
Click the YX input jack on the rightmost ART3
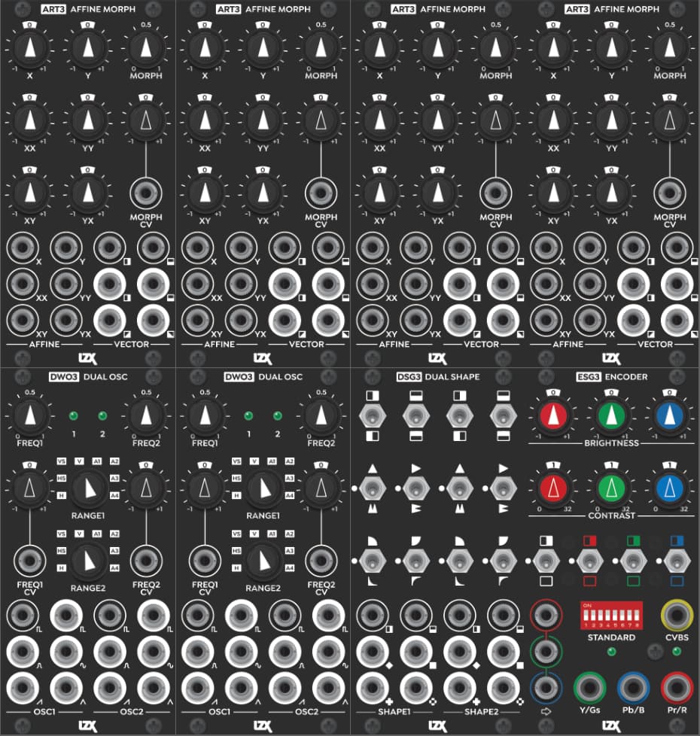589,320
